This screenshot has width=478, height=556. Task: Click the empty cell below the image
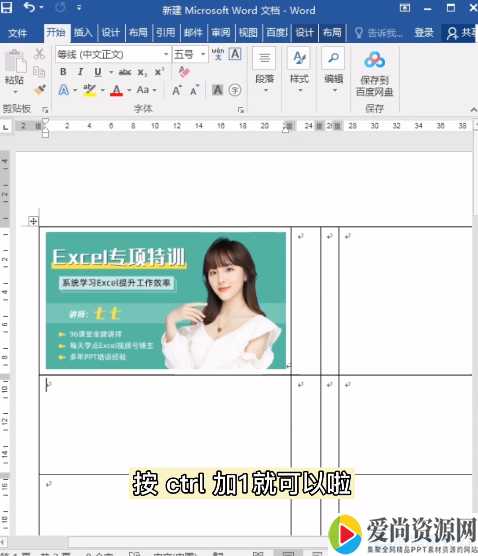(x=165, y=424)
